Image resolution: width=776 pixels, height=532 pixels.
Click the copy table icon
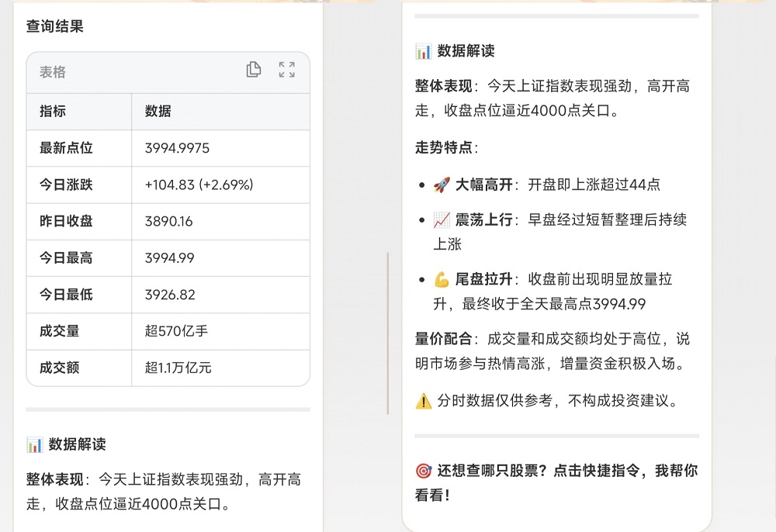coord(253,69)
